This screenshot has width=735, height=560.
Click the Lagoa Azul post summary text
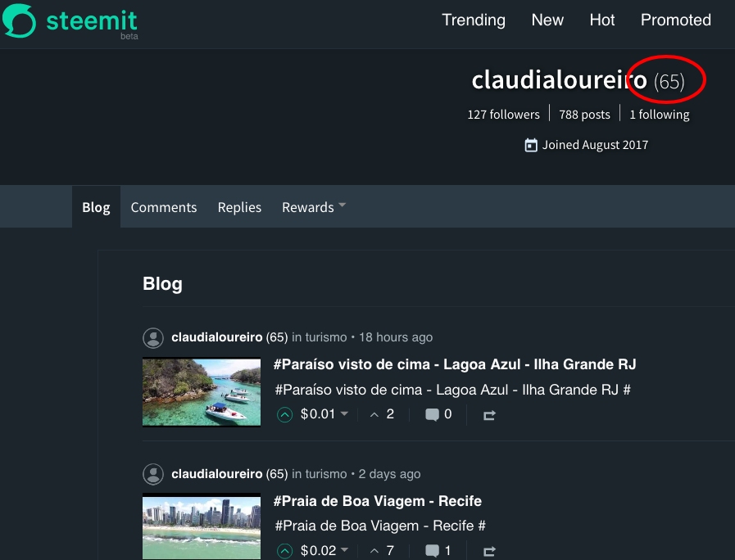453,390
